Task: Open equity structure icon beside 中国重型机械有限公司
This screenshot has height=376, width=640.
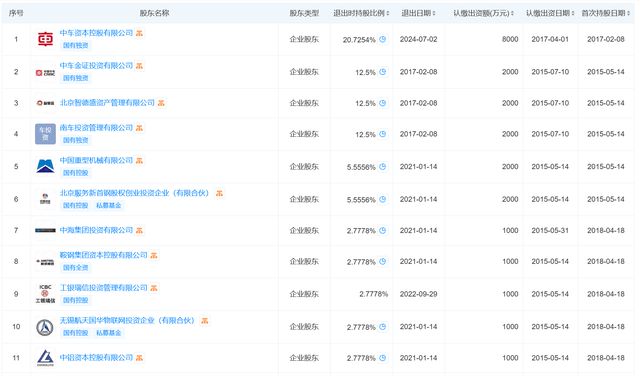Action: tap(140, 160)
